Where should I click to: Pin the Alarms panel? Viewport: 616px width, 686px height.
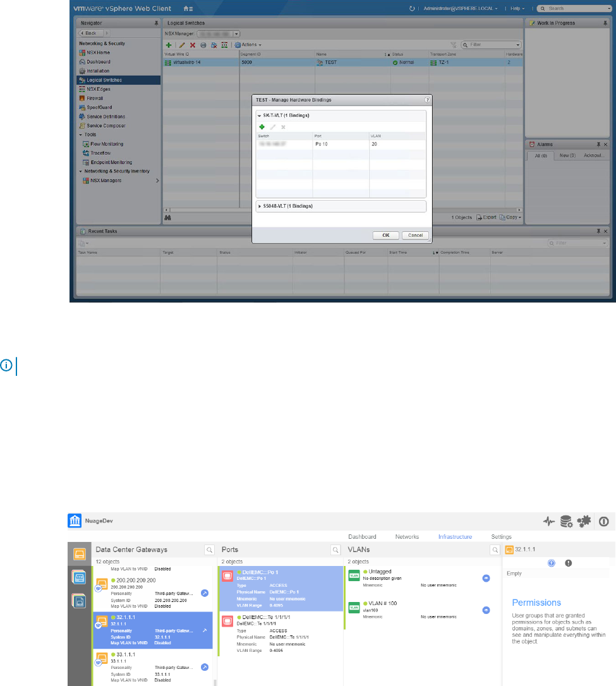pos(598,145)
